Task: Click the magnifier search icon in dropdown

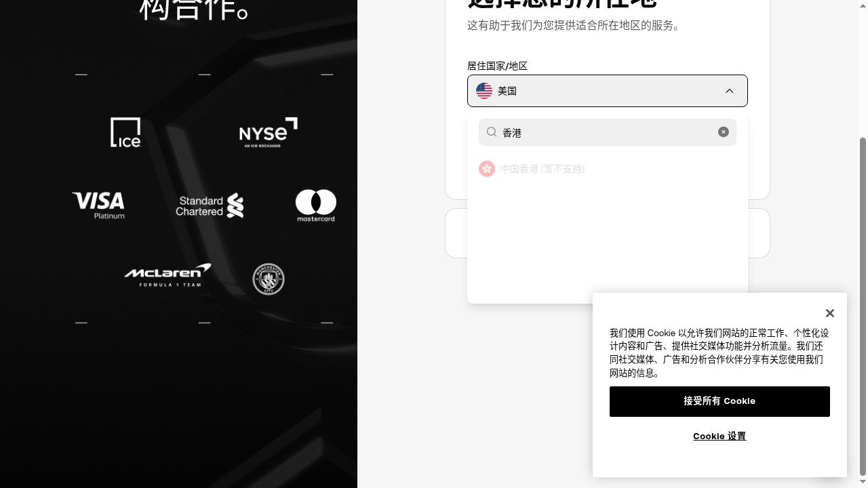Action: click(492, 132)
